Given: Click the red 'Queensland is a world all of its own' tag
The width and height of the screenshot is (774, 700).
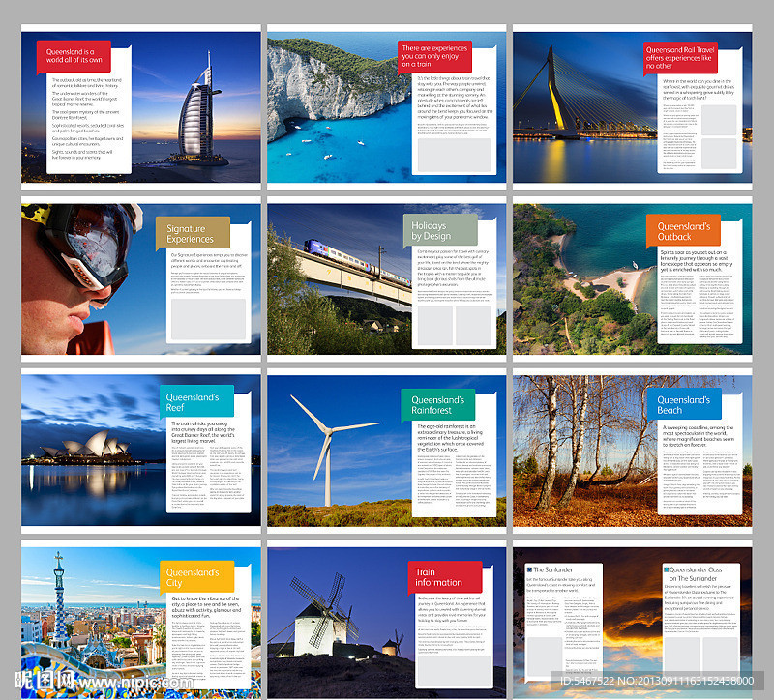Looking at the screenshot, I should 74,56.
